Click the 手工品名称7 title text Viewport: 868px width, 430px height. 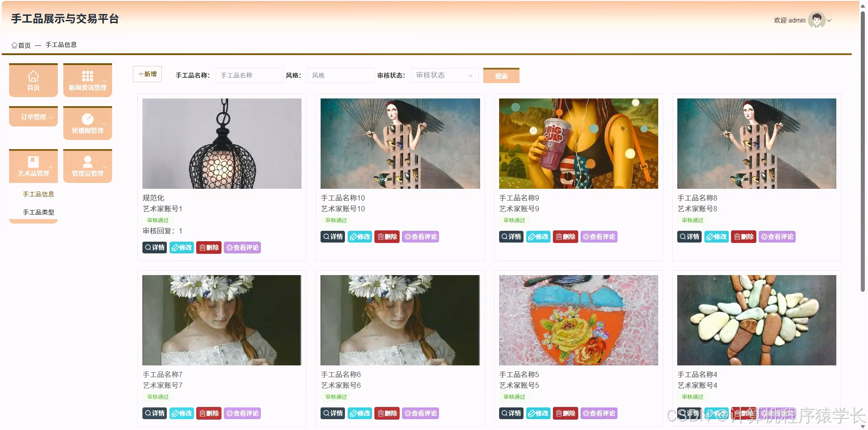tap(162, 374)
